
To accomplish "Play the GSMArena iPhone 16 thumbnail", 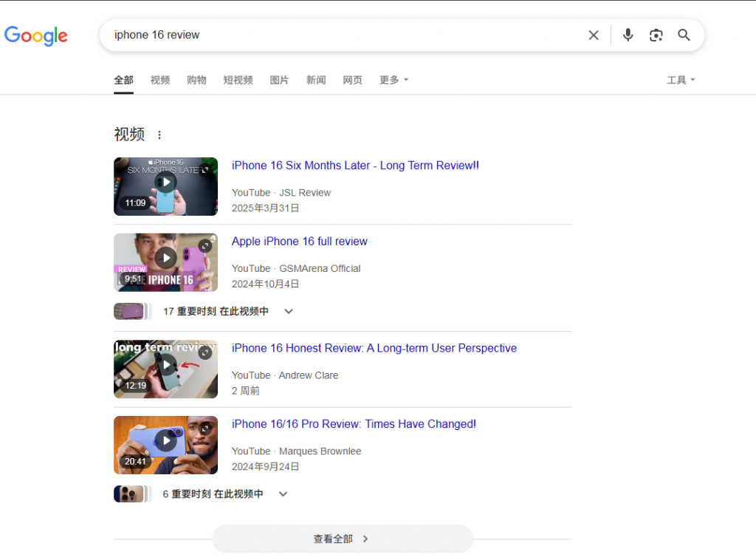I will coord(166,262).
